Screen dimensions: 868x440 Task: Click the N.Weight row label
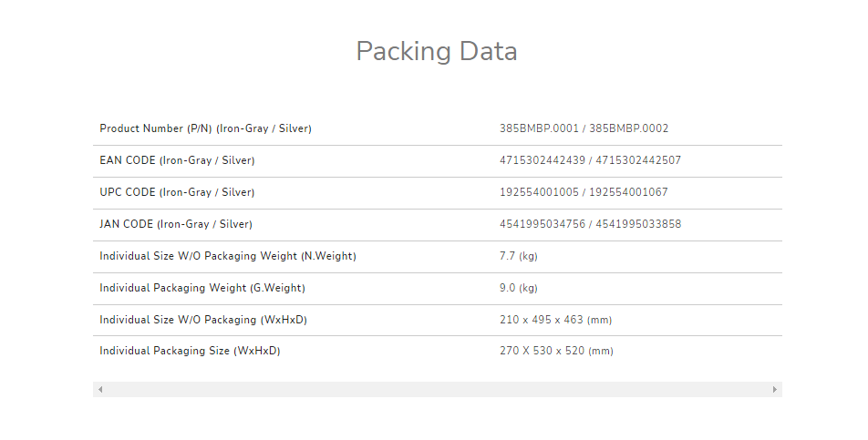(x=227, y=256)
